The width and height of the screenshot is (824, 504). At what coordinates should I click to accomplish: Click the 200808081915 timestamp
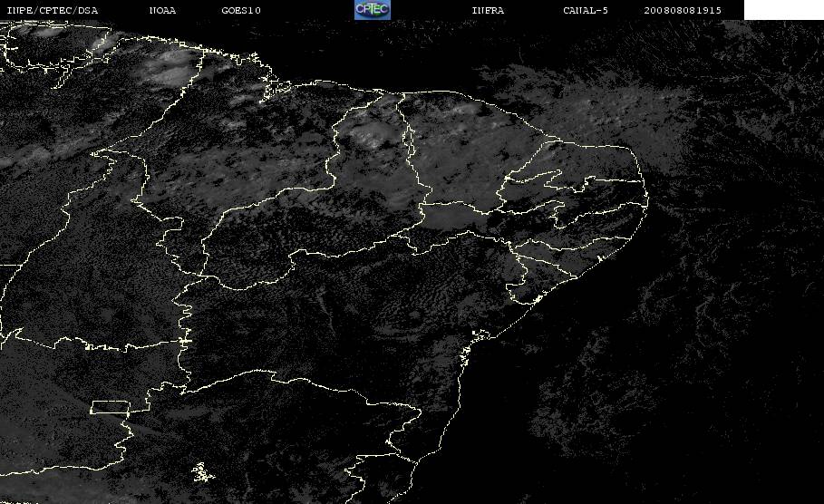(683, 11)
